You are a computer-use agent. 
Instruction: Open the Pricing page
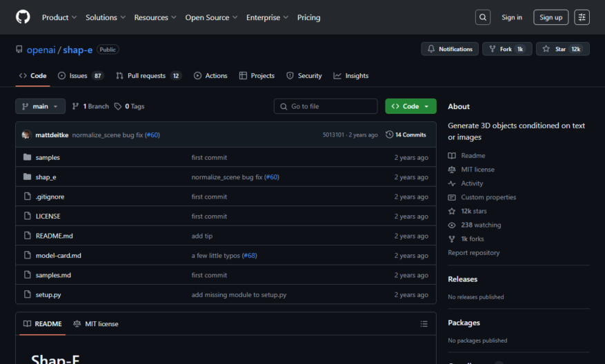tap(308, 17)
